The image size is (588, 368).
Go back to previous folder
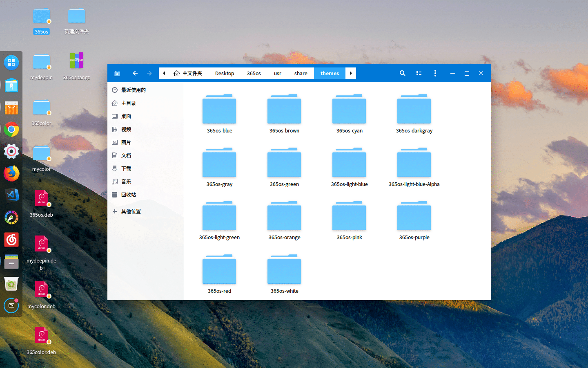coord(135,73)
